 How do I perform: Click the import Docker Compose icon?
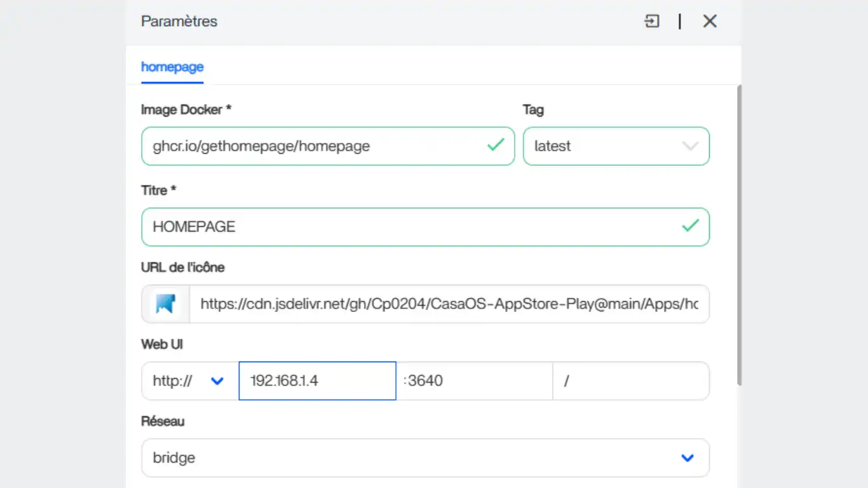[652, 21]
